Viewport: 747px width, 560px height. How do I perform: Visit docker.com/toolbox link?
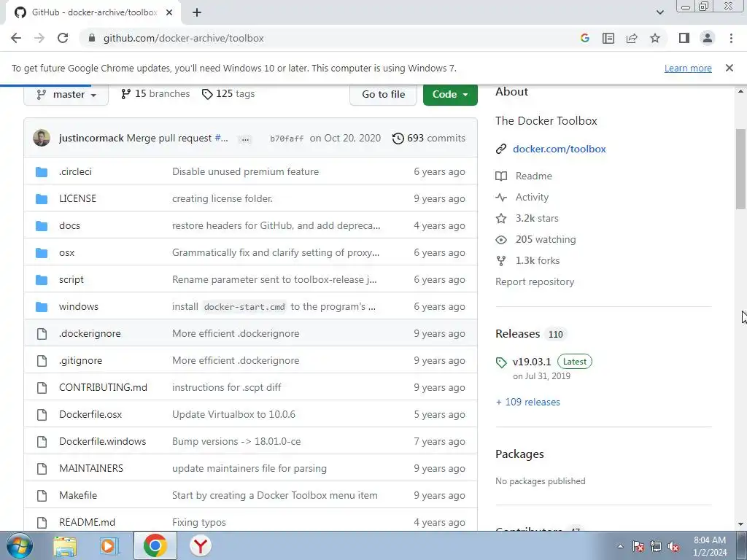[x=560, y=149]
